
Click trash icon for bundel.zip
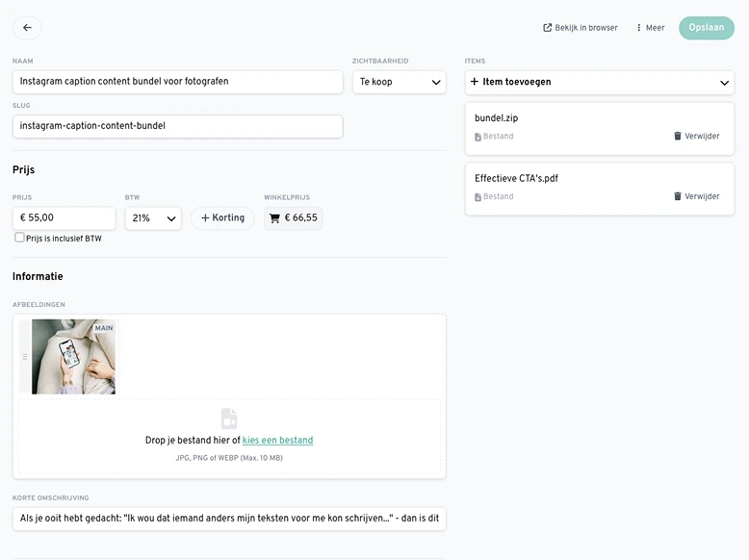click(678, 137)
